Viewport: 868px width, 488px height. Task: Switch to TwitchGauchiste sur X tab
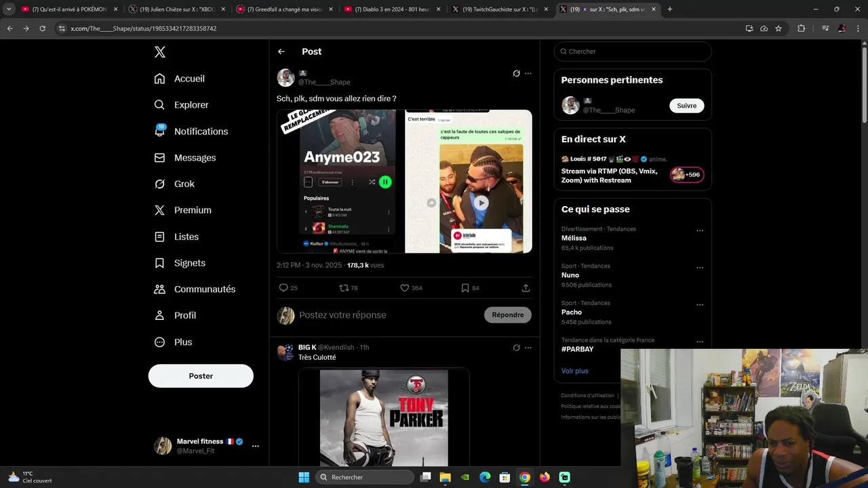pos(500,9)
